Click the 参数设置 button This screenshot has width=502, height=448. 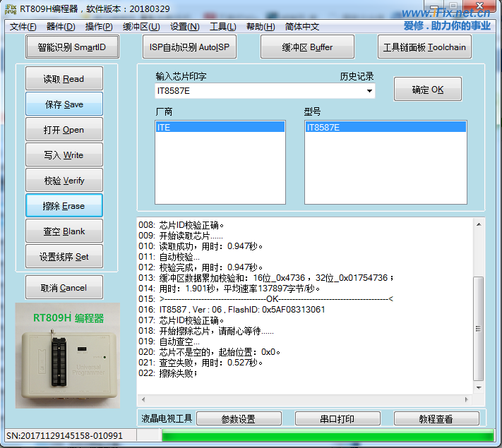pyautogui.click(x=239, y=418)
